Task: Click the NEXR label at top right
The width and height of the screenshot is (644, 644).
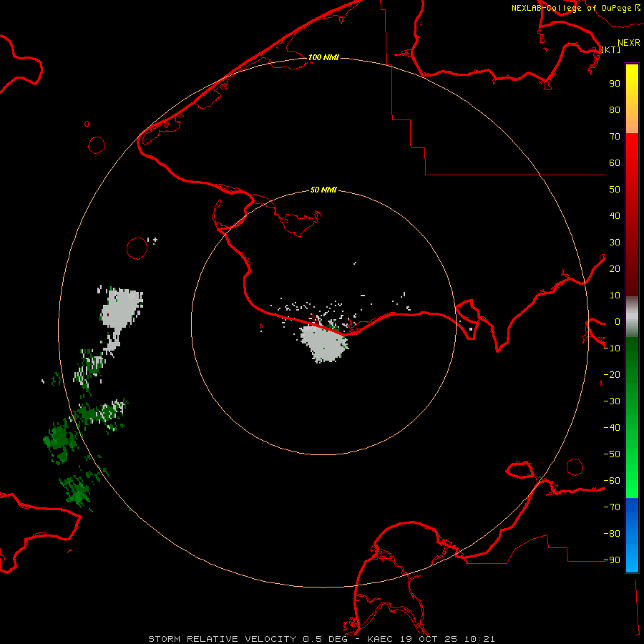Action: click(628, 43)
